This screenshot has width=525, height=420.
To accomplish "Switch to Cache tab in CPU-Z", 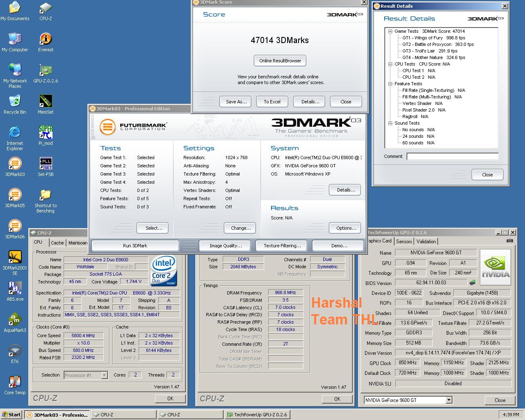I will pyautogui.click(x=57, y=243).
